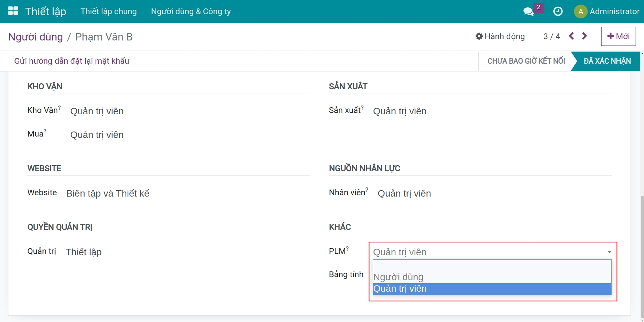Click the Bảng tính field label
644x322 pixels.
coord(346,274)
